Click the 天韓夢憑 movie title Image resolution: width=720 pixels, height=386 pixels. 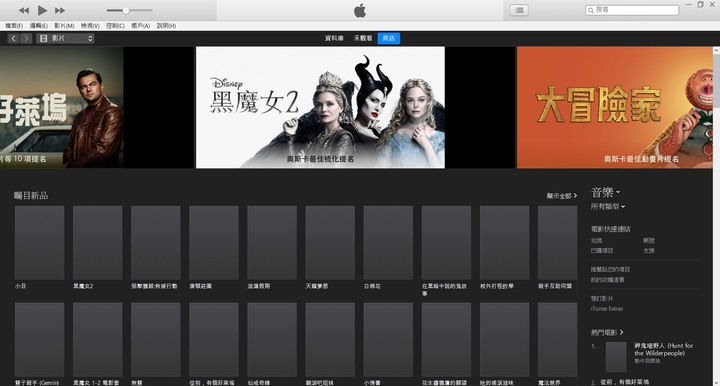point(317,286)
